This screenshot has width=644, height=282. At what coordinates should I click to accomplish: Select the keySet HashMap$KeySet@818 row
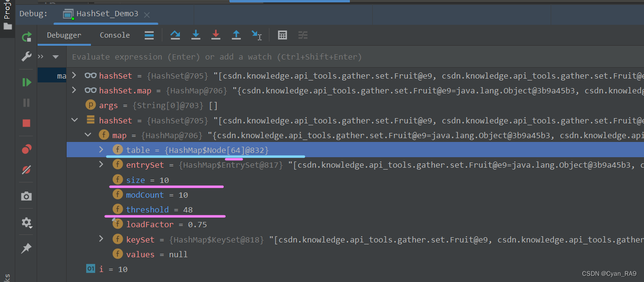[355, 239]
